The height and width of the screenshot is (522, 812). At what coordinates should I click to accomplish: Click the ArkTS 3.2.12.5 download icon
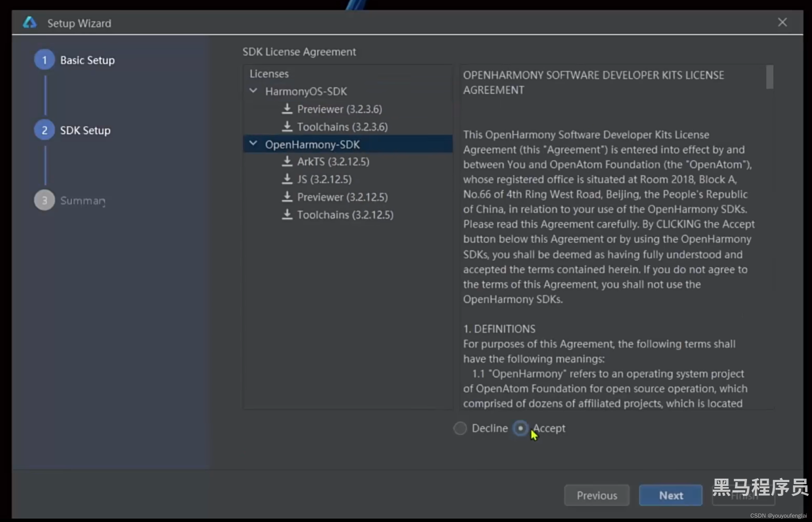coord(287,161)
